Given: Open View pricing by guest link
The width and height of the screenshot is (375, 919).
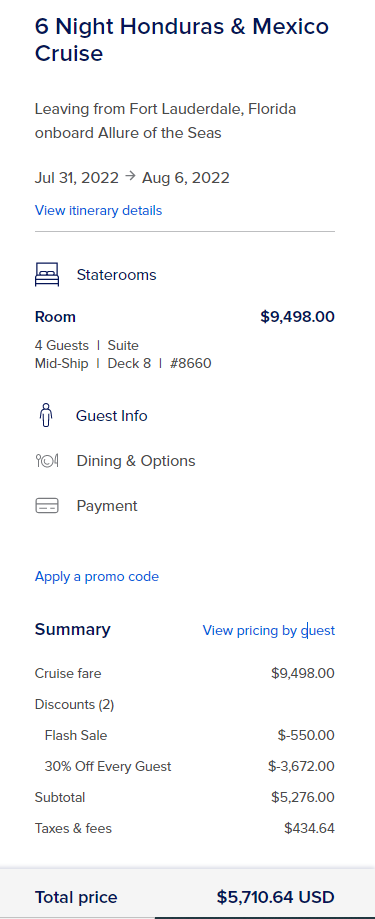Looking at the screenshot, I should pos(269,631).
